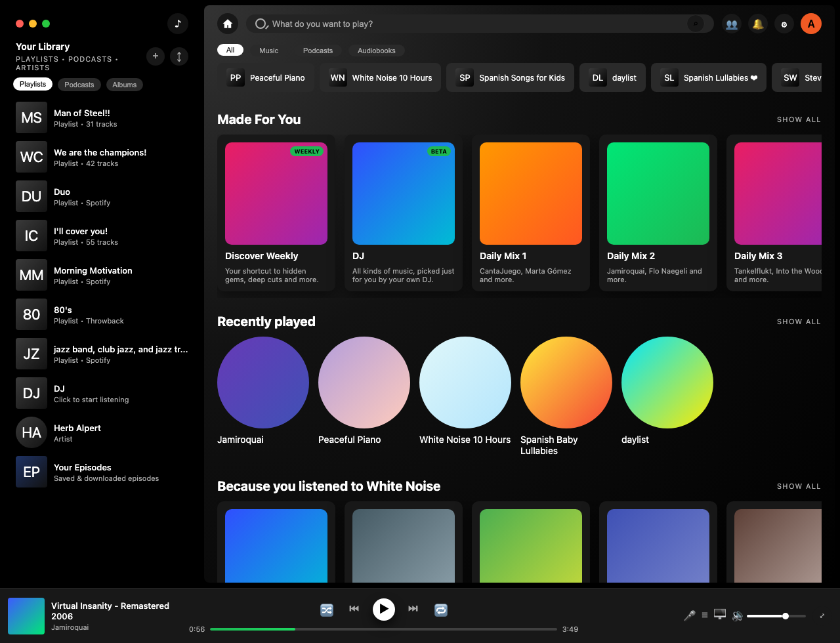This screenshot has height=643, width=840.
Task: Toggle shuffle mode
Action: point(327,610)
